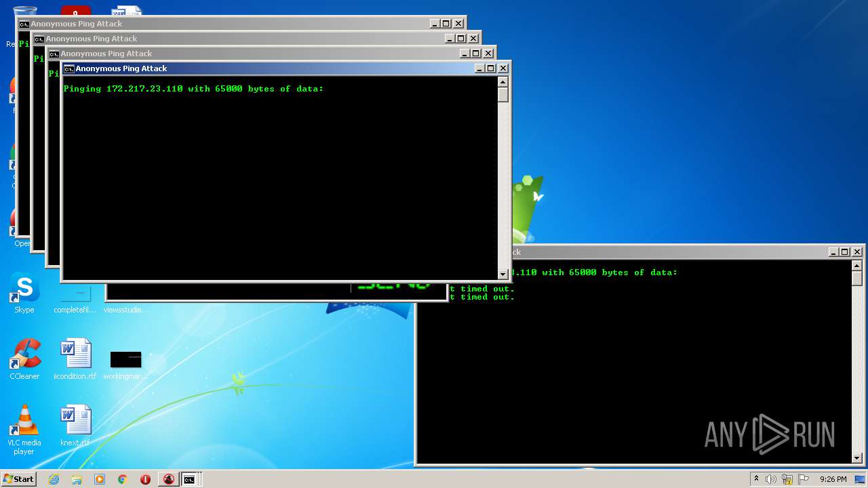The width and height of the screenshot is (868, 488).
Task: Click bottom-right console scrollbar down arrow
Action: pos(857,458)
